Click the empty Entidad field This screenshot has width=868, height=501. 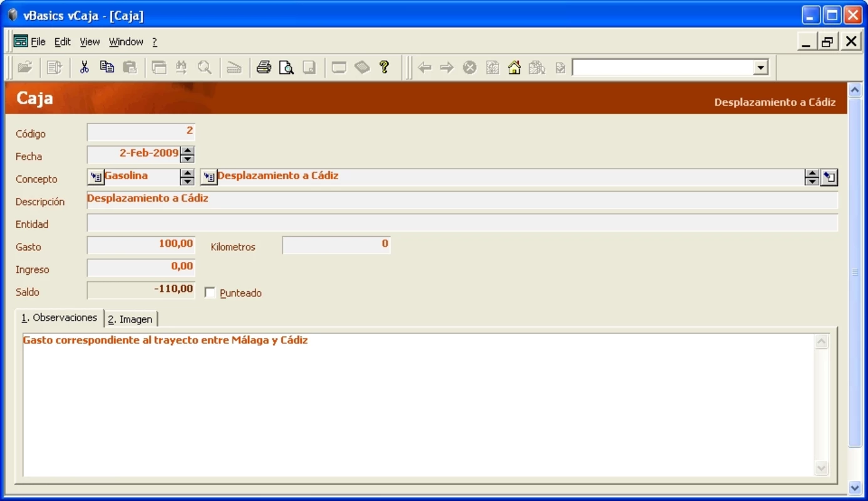click(x=462, y=222)
